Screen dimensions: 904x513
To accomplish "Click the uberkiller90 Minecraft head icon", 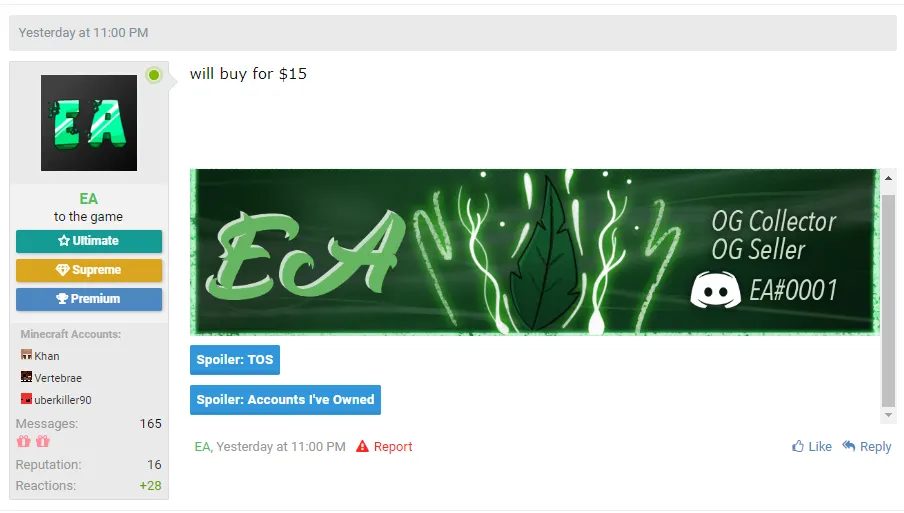I will coord(27,399).
